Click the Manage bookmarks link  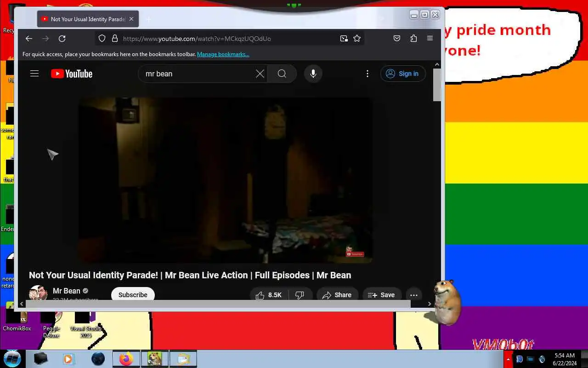[x=223, y=54]
